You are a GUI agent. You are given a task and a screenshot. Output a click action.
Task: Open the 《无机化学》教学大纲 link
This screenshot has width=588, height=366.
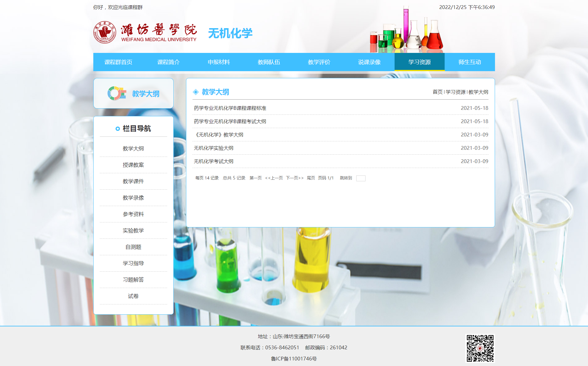coord(218,135)
